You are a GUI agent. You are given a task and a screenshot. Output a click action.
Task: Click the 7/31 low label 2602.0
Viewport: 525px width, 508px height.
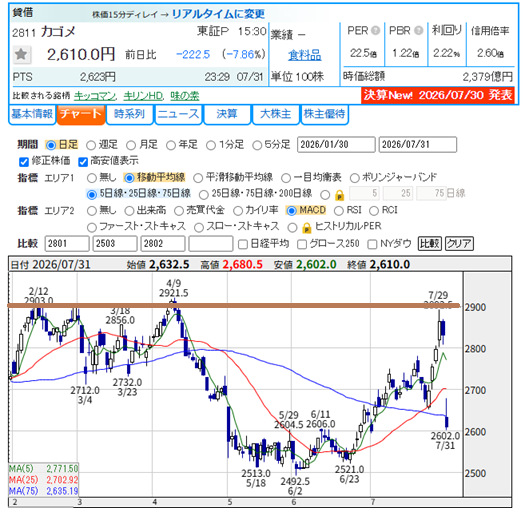[x=445, y=436]
